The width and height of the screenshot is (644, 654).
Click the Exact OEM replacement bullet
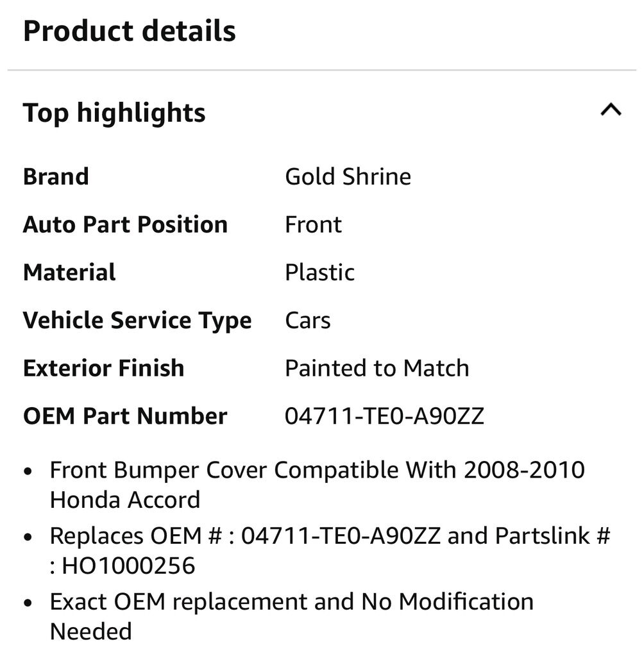291,601
